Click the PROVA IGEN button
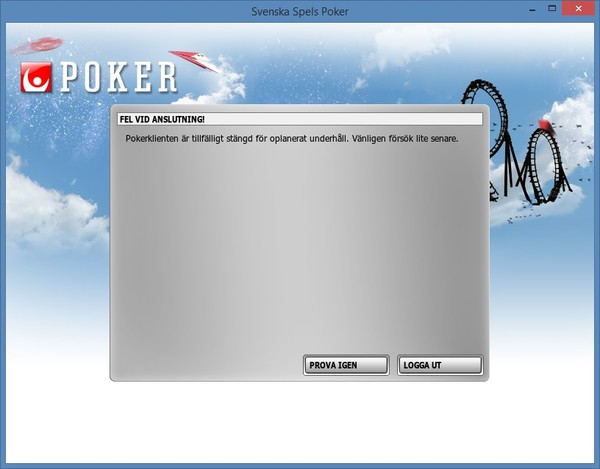600x469 pixels. click(x=346, y=365)
